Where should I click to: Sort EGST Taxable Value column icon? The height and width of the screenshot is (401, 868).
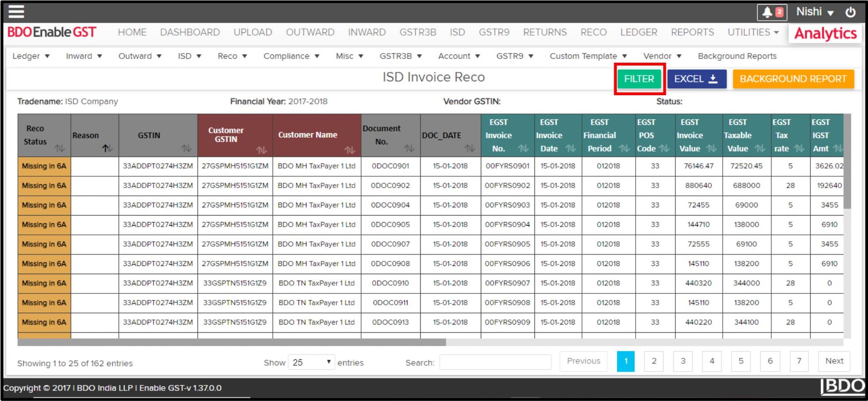click(760, 148)
